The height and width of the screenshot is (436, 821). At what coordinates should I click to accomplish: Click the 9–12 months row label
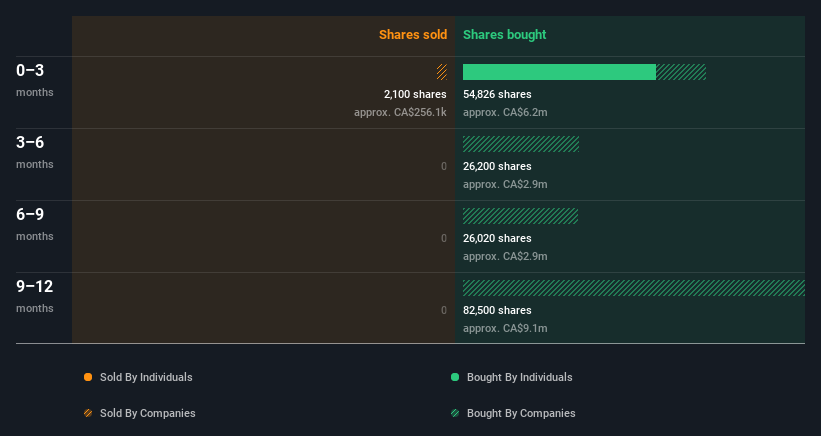(x=35, y=296)
